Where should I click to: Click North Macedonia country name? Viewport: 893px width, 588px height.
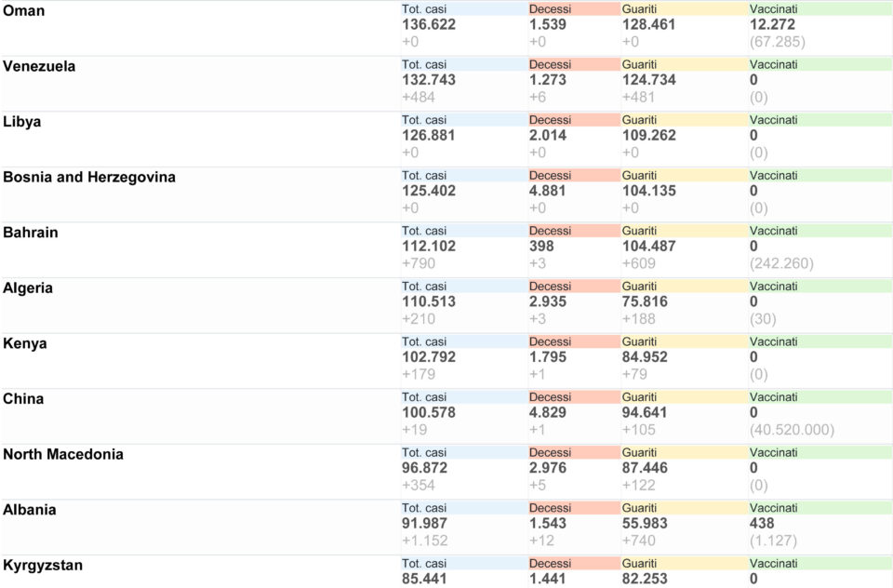[62, 454]
